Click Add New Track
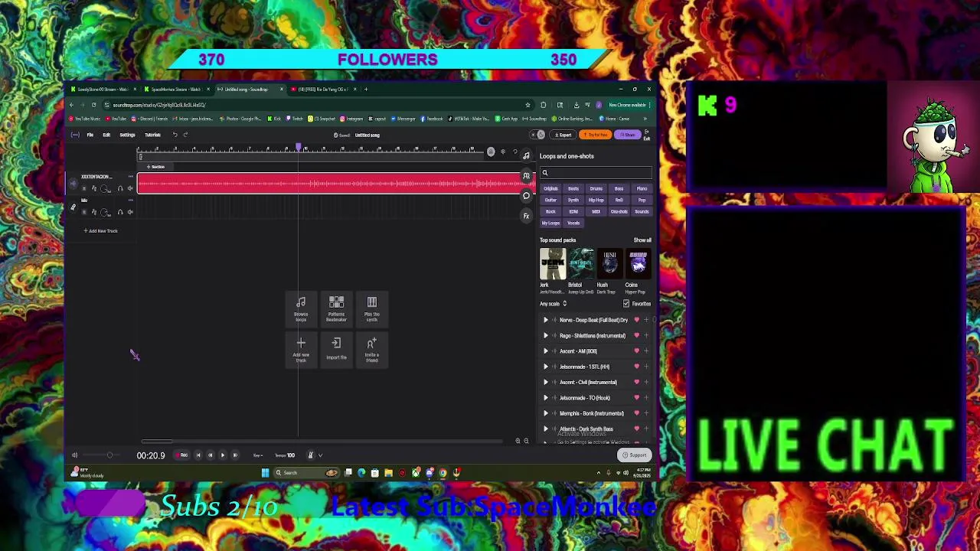 pos(101,231)
